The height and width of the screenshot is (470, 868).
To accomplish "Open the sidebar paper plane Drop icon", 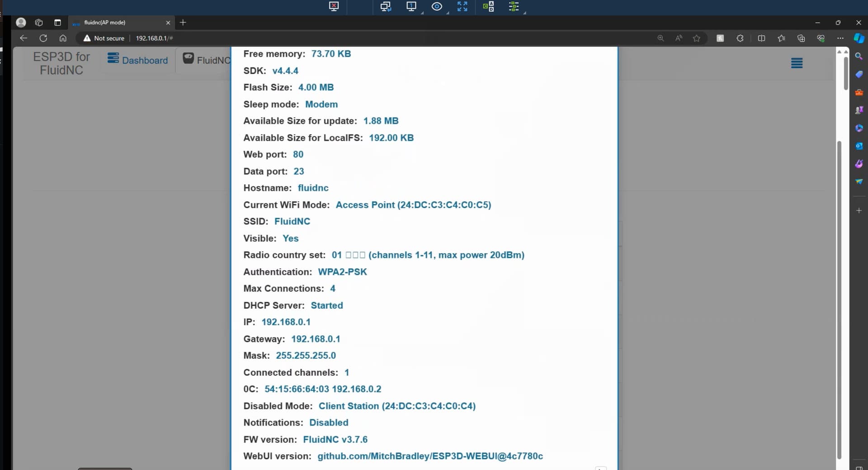I will [859, 181].
